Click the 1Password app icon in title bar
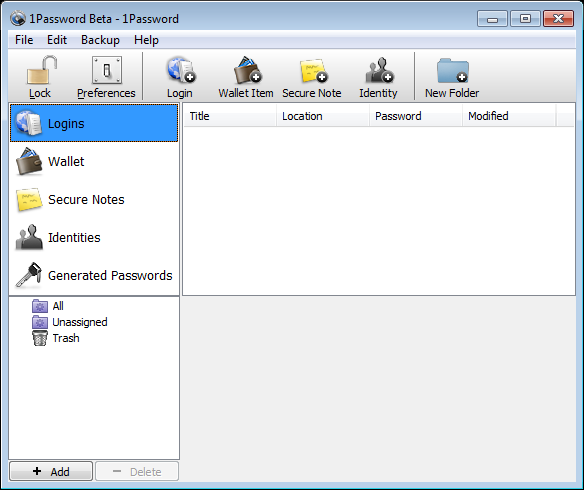Screen dimensions: 584x490 18,19
